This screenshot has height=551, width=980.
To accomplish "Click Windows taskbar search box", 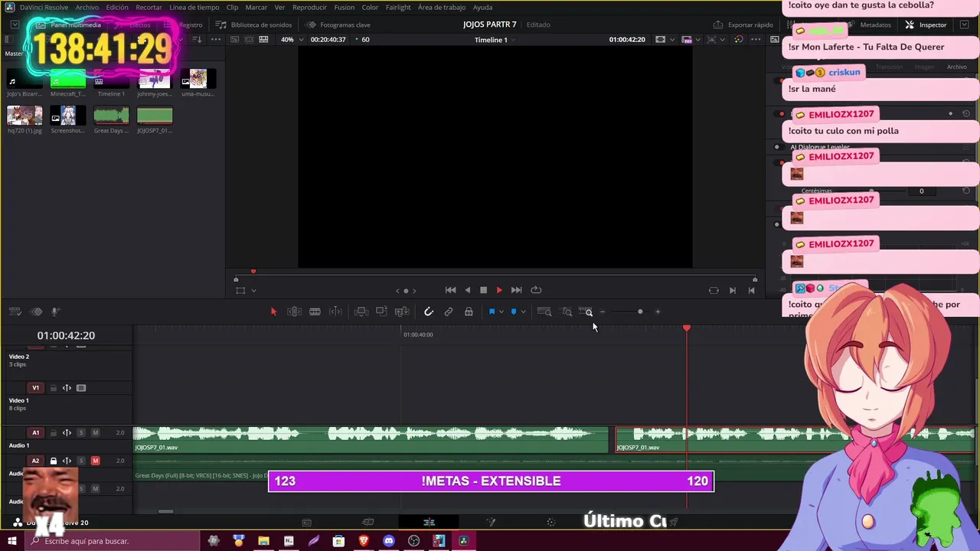I will pyautogui.click(x=112, y=541).
